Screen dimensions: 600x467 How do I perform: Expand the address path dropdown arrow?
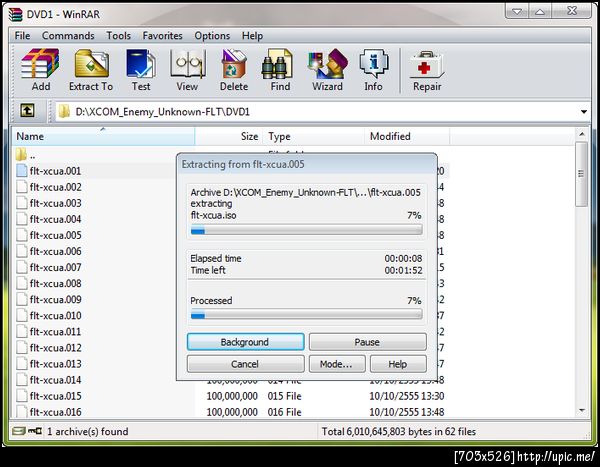click(x=584, y=112)
